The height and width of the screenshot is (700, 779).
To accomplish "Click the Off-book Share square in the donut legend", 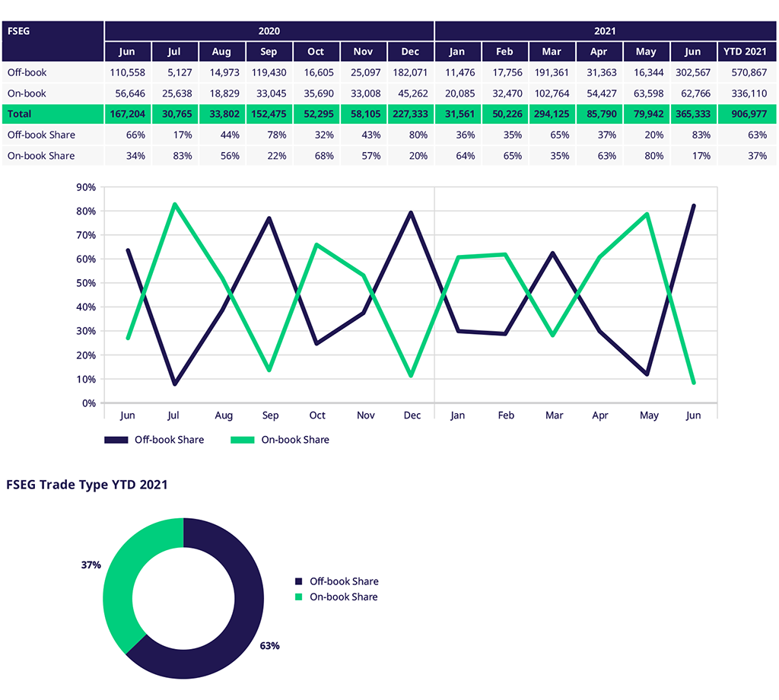I will pos(298,582).
